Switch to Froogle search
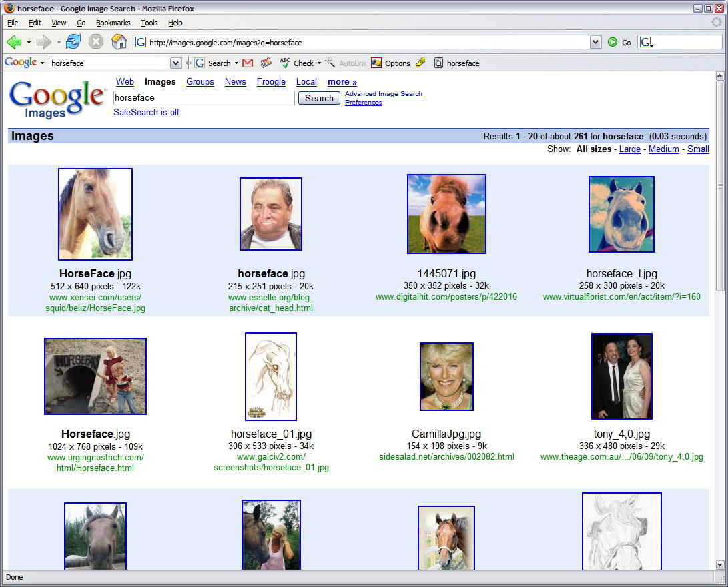728x587 pixels. [271, 81]
